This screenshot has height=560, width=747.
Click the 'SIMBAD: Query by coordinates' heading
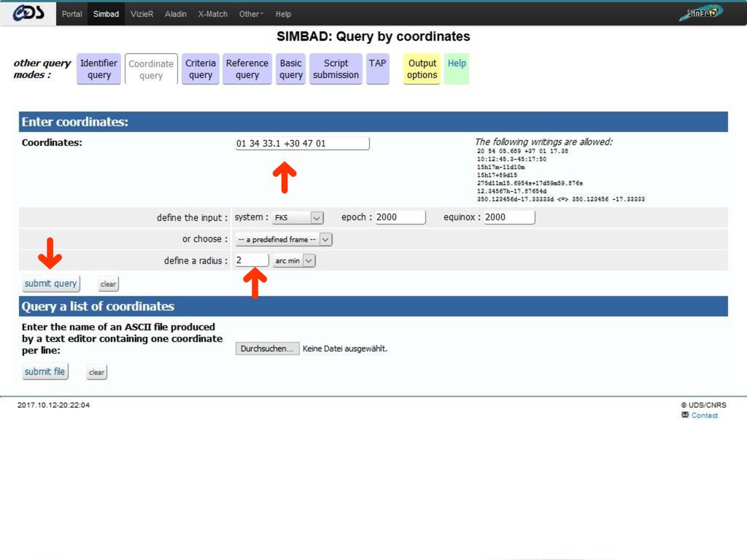(x=373, y=36)
